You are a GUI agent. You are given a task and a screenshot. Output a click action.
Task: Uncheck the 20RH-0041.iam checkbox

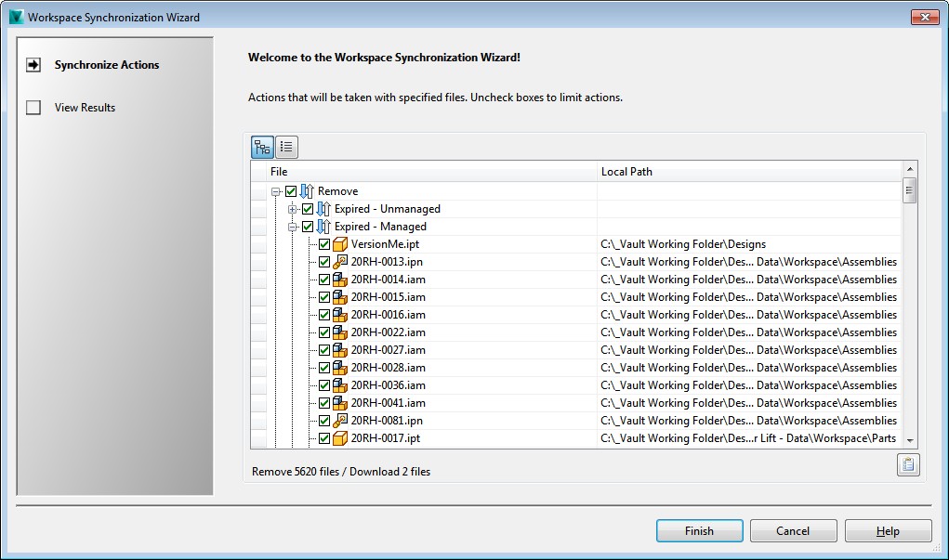tap(324, 403)
